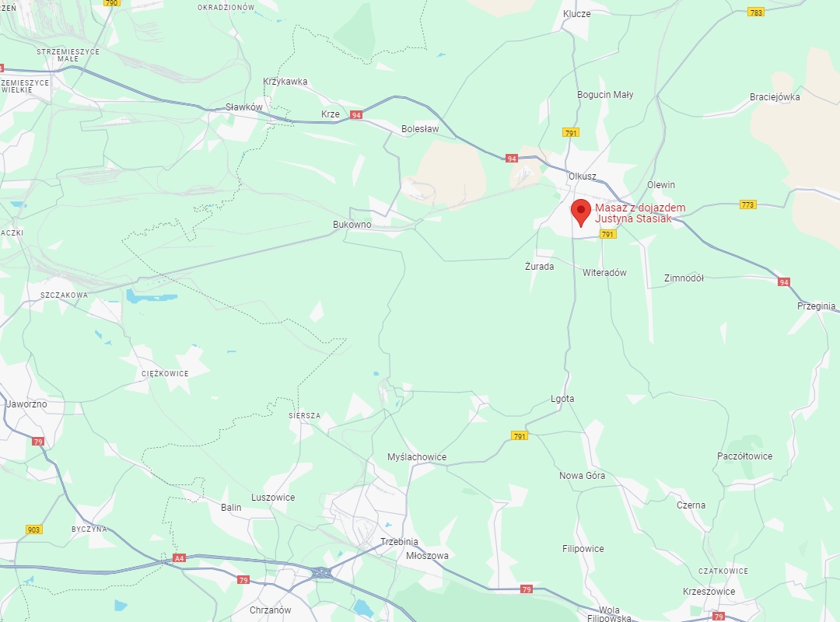Select the Chrzanów city label
The image size is (840, 622).
click(271, 610)
